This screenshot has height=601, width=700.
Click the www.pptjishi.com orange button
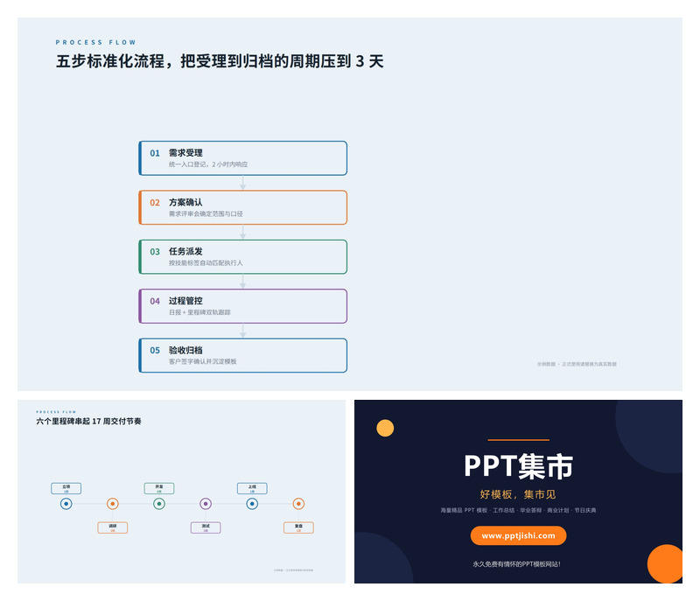click(x=518, y=535)
